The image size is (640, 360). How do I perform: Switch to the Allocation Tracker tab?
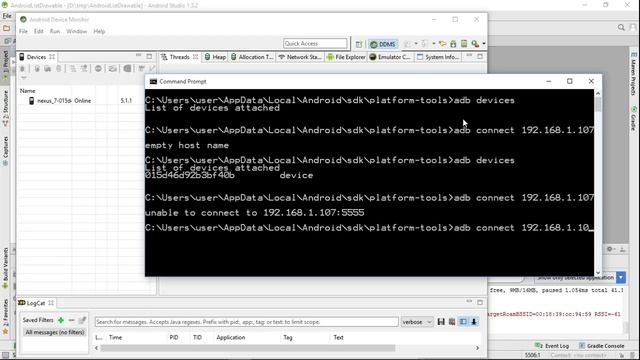pyautogui.click(x=252, y=57)
